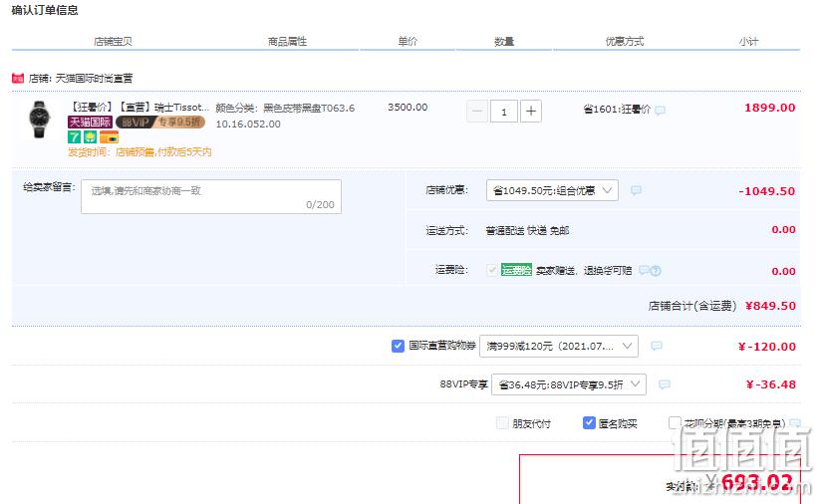Open the comment icon beside 运费险 description
821x504 pixels.
pyautogui.click(x=644, y=270)
